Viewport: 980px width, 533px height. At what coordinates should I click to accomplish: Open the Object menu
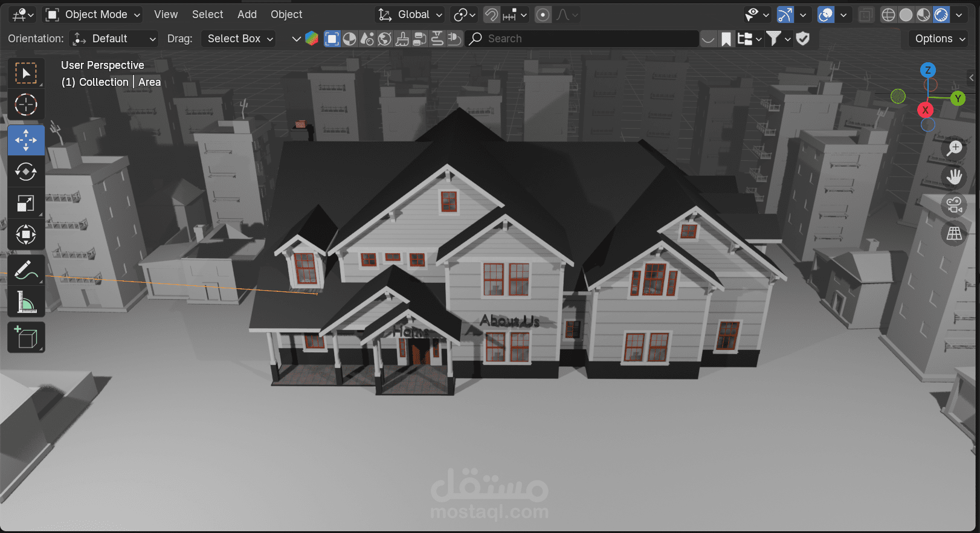pyautogui.click(x=286, y=15)
